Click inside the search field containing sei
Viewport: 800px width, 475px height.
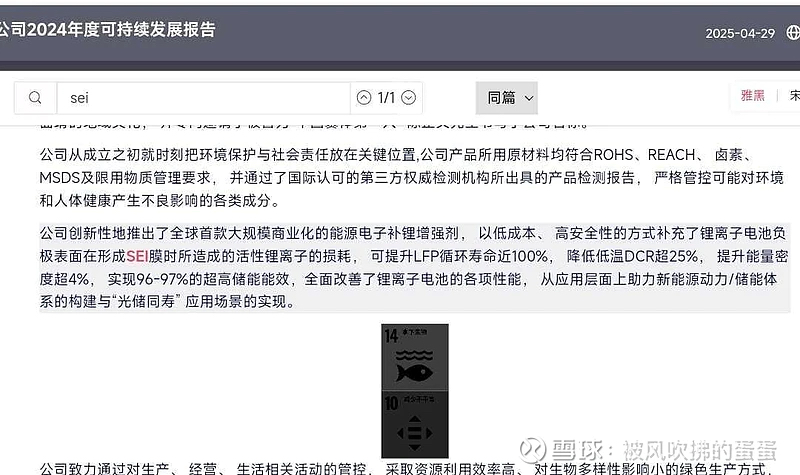203,97
